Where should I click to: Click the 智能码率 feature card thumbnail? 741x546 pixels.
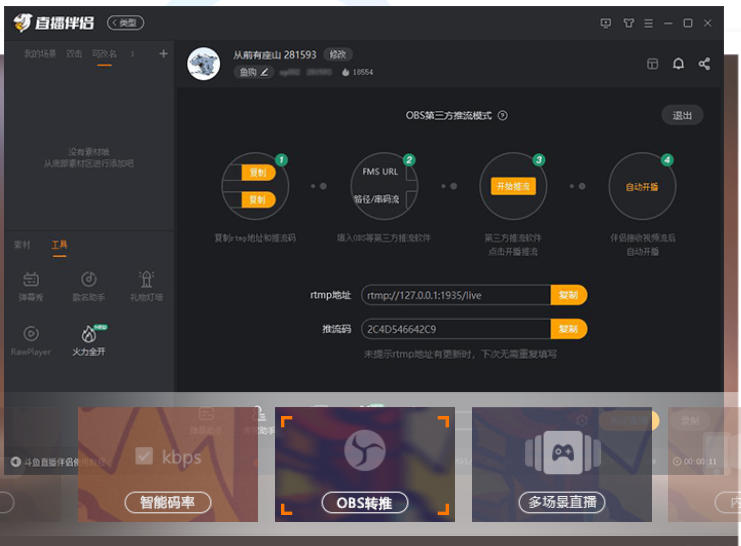click(x=168, y=464)
